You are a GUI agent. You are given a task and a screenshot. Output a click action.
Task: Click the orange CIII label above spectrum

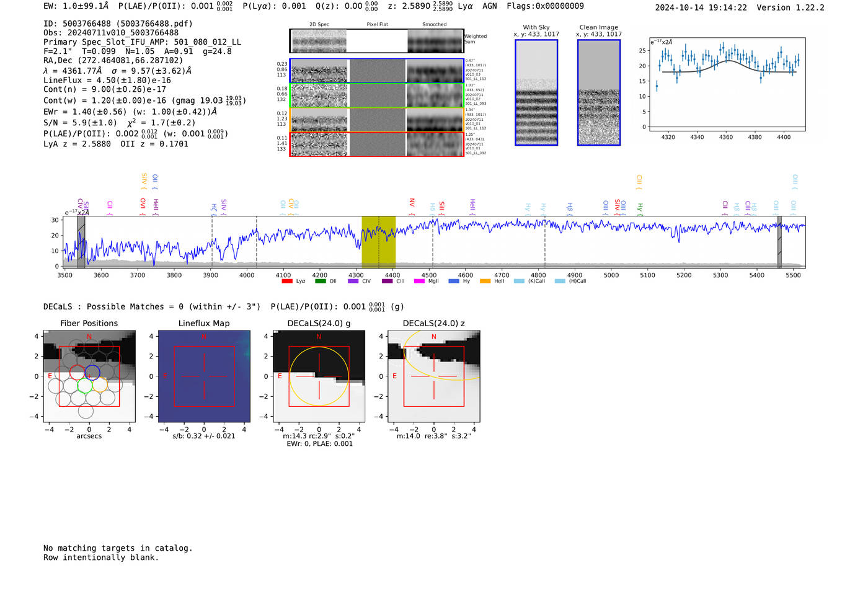click(639, 180)
